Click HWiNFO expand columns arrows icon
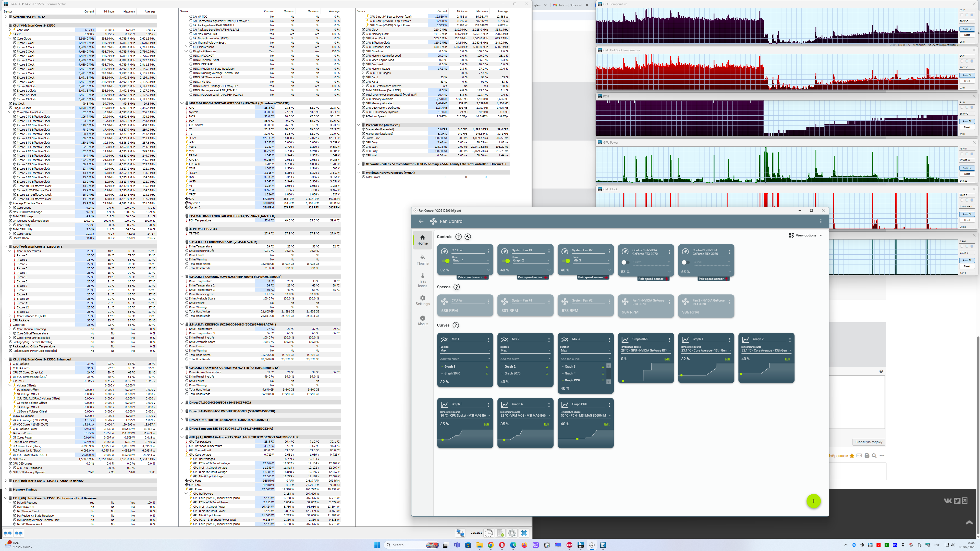This screenshot has height=551, width=980. [8, 533]
